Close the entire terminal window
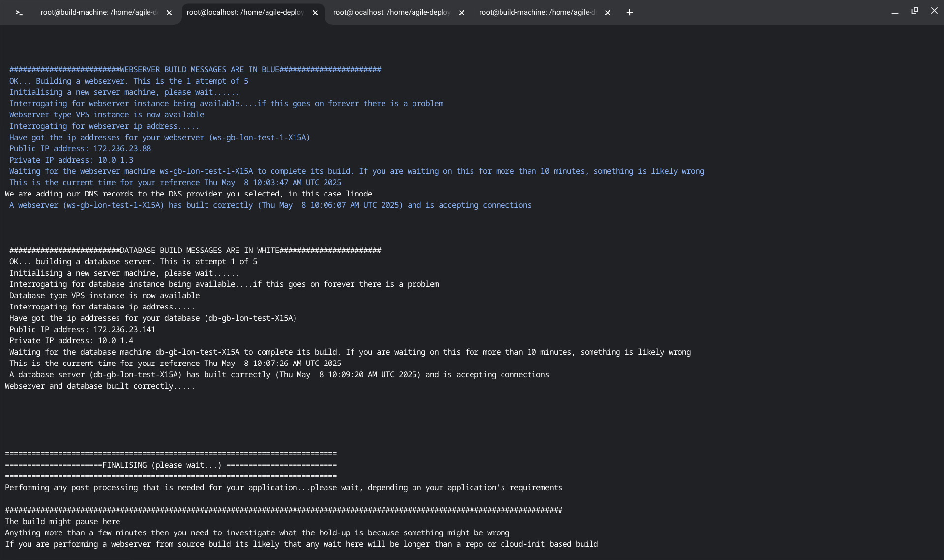 [934, 11]
